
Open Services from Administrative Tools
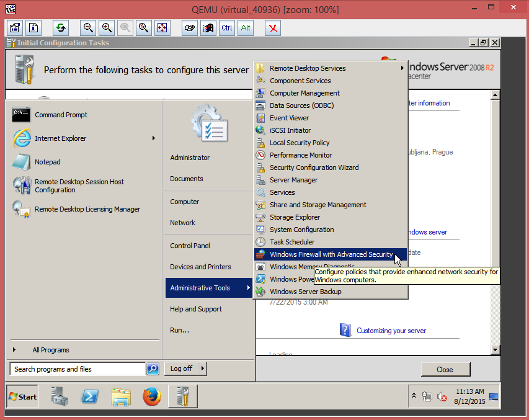[331, 192]
